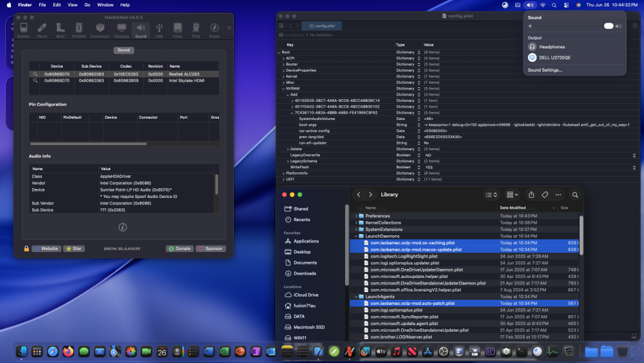This screenshot has width=644, height=363.
Task: Click the magnifier icon on Realtek ALC283 row
Action: (35, 74)
